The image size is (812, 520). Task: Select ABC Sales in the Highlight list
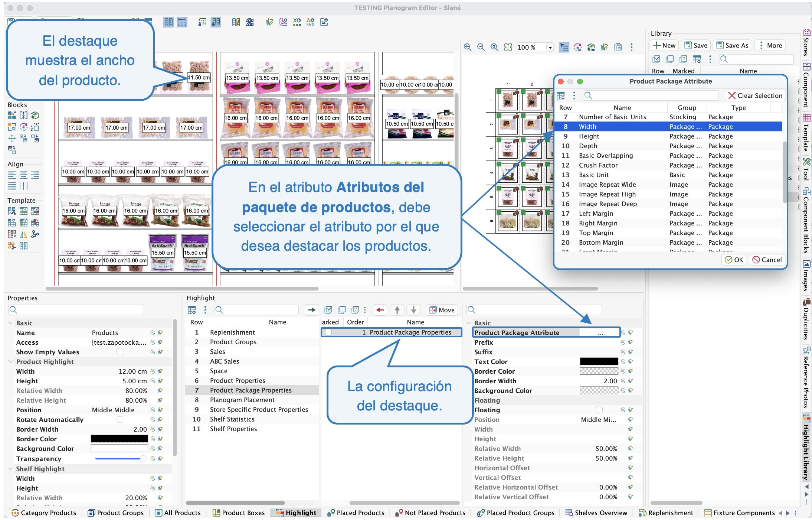(x=252, y=361)
